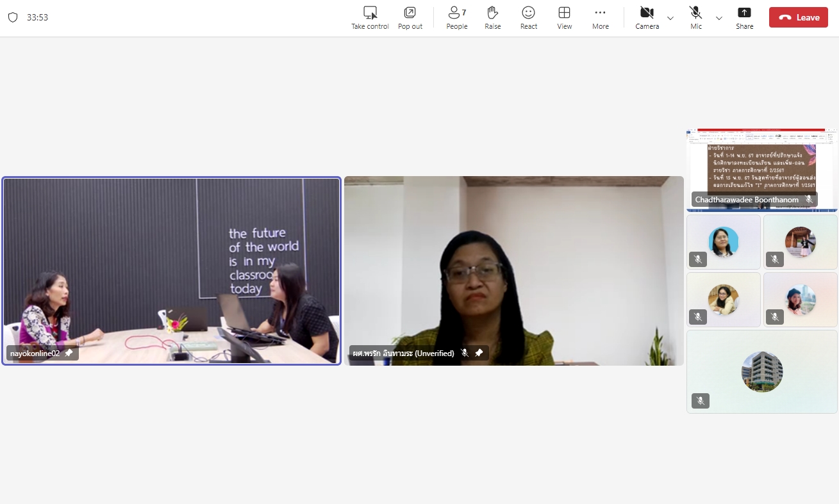The height and width of the screenshot is (504, 839).
Task: Click the participant tile with blue circle avatar
Action: pos(723,242)
